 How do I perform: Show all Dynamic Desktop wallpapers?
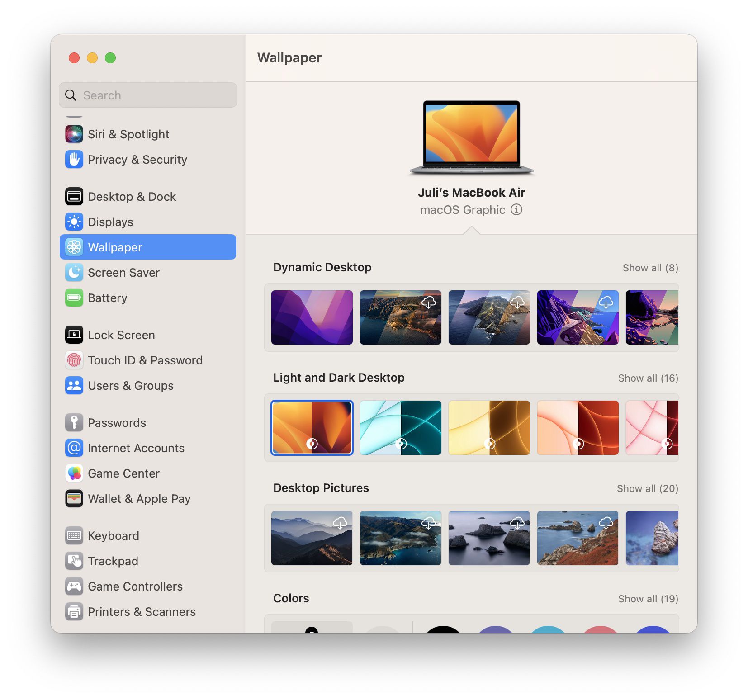(x=649, y=267)
